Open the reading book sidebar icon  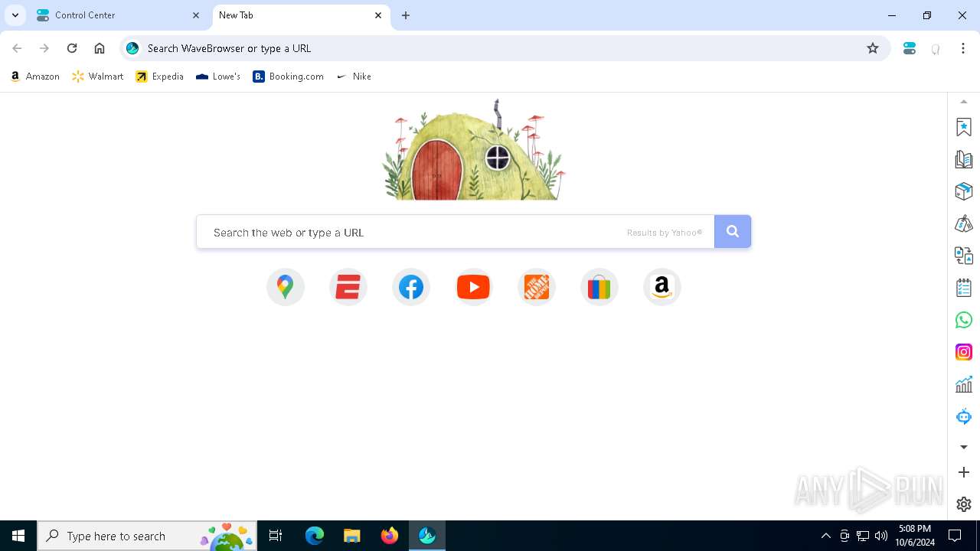[964, 159]
